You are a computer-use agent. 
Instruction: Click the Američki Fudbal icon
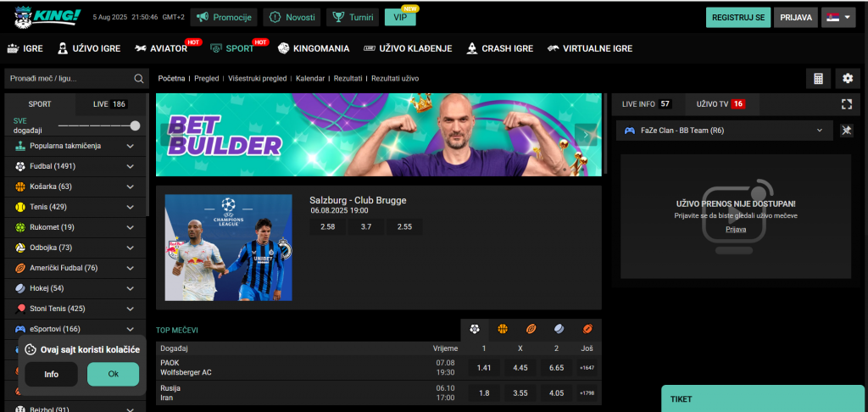20,268
